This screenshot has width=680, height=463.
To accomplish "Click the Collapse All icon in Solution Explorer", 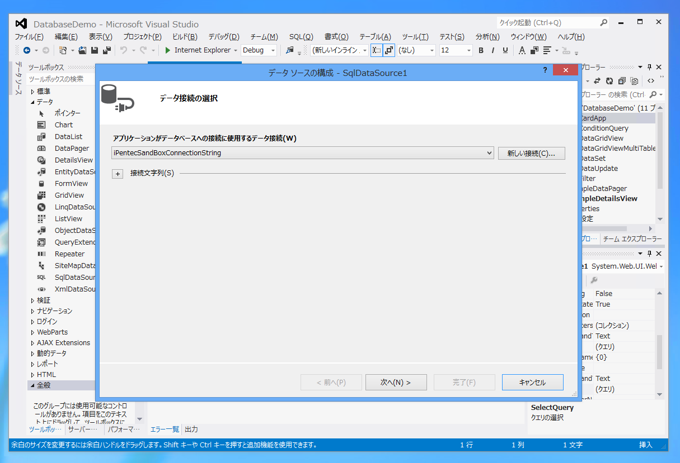I will click(x=622, y=81).
